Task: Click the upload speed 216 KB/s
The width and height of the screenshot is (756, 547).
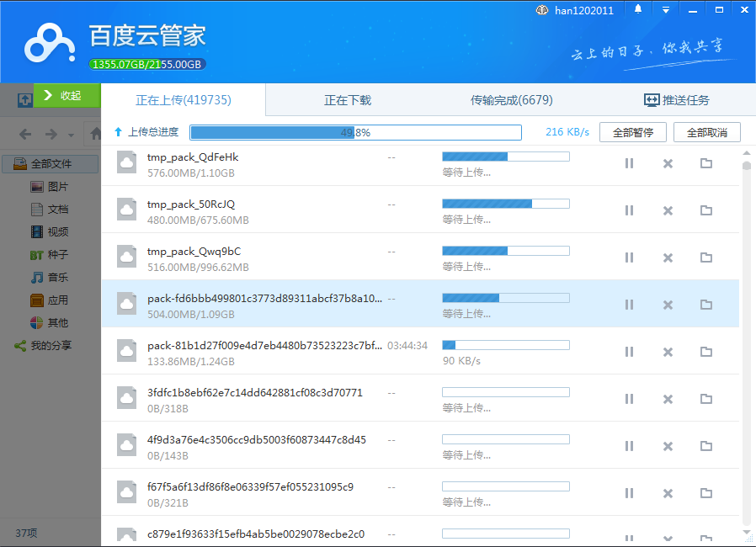Action: click(x=567, y=132)
